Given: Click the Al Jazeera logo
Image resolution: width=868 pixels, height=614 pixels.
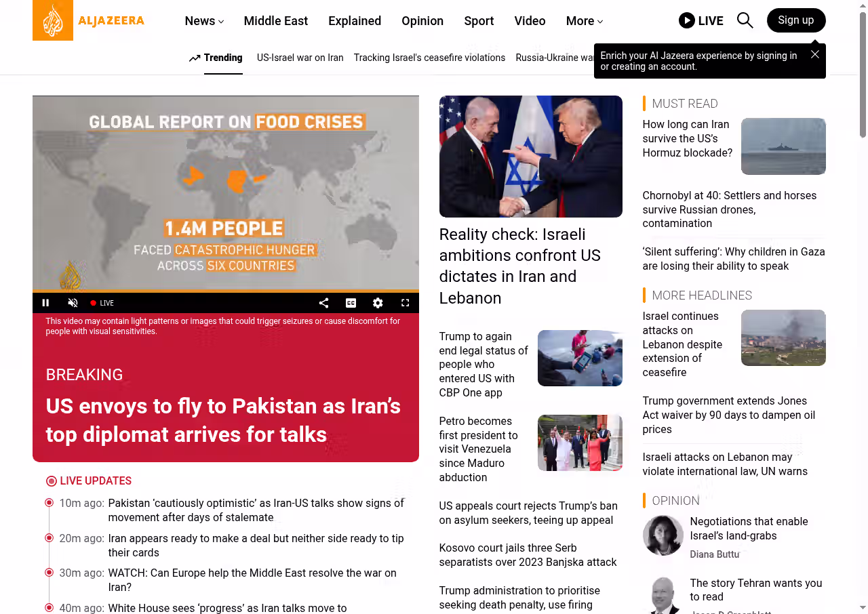Looking at the screenshot, I should (89, 20).
